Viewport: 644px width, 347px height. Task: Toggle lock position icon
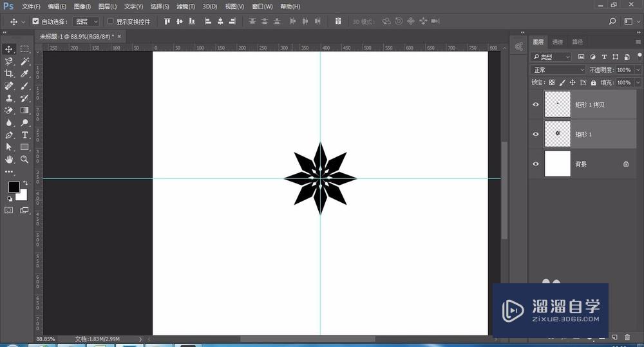pyautogui.click(x=573, y=82)
